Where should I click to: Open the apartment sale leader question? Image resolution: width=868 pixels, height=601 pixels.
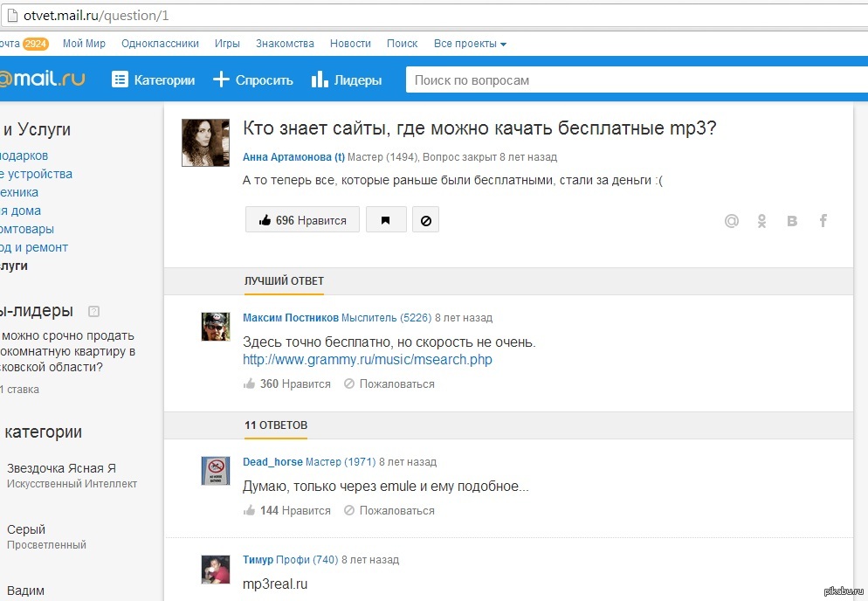[x=67, y=351]
